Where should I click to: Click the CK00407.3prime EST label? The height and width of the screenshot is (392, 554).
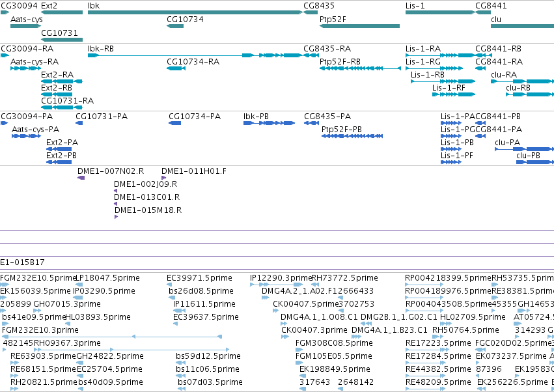coord(314,330)
